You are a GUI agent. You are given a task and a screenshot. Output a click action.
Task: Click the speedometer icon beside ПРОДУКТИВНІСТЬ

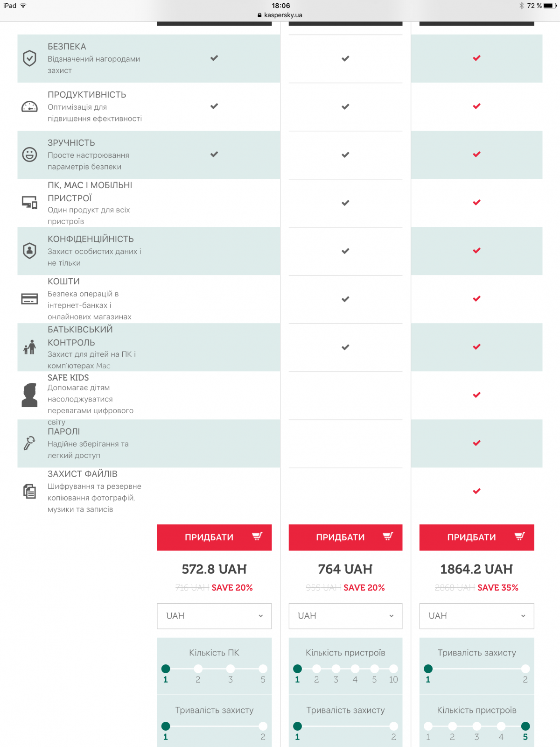29,107
